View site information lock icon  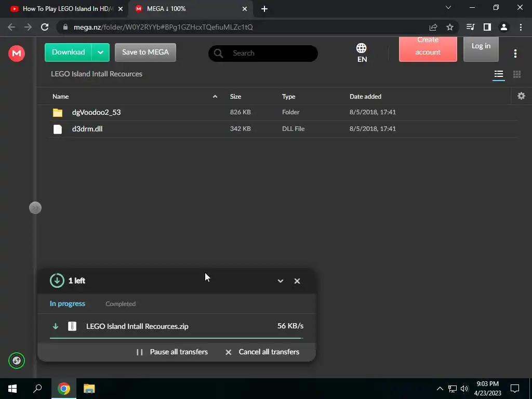(65, 27)
